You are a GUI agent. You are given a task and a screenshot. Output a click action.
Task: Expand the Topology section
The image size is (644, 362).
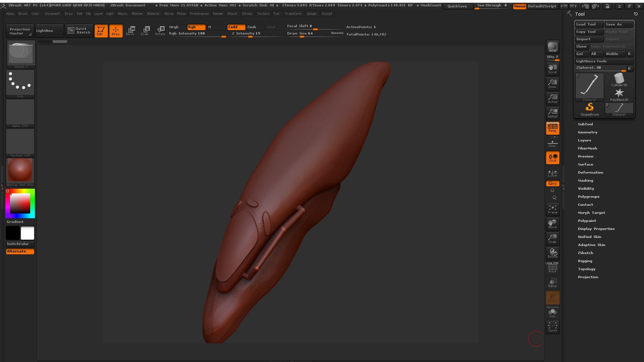pos(587,269)
